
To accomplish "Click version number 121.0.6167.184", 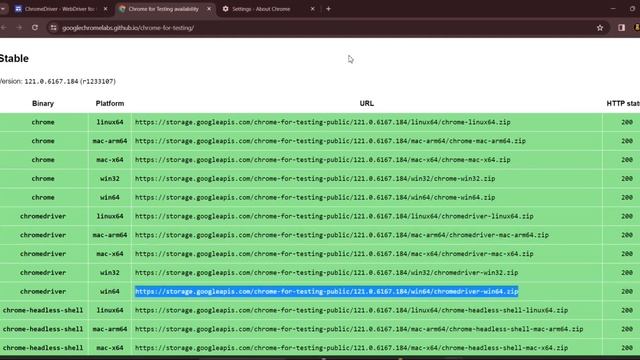I will 51,81.
